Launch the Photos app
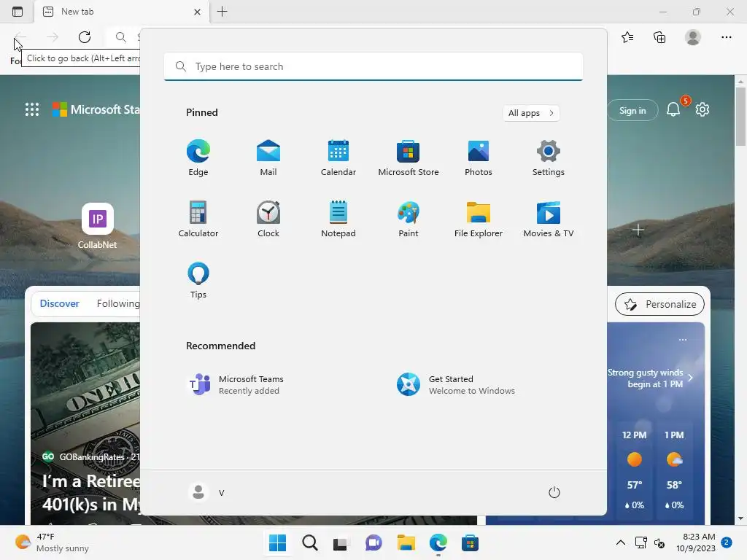Screen dimensions: 747x560 coord(479,157)
